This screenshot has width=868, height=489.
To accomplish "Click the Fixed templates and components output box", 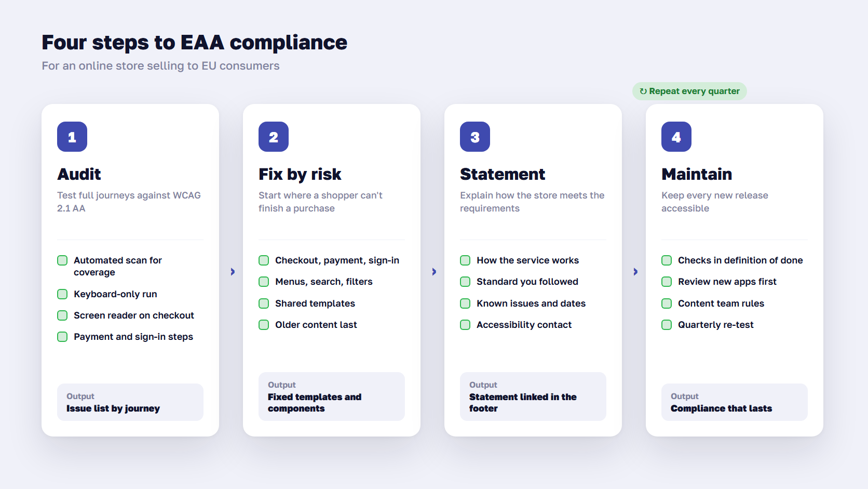I will coord(332,397).
